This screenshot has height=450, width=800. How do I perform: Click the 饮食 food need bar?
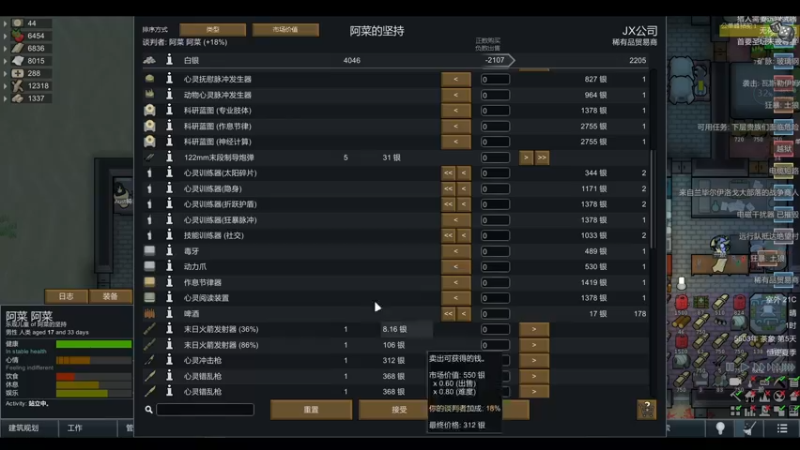pyautogui.click(x=94, y=377)
